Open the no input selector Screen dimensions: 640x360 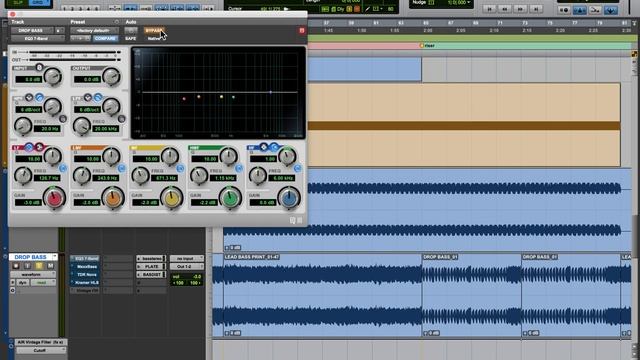187,258
